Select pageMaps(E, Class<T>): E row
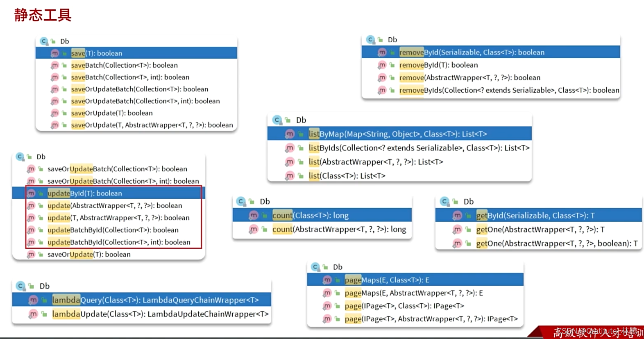 pos(415,280)
